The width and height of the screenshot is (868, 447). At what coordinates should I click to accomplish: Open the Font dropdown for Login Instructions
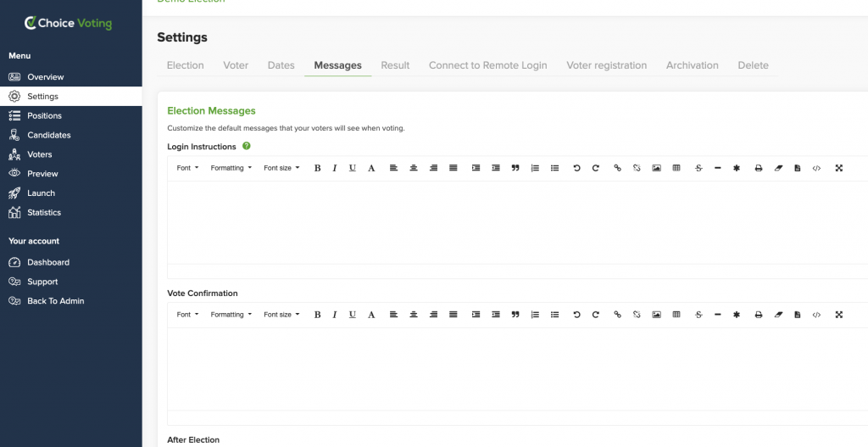187,168
